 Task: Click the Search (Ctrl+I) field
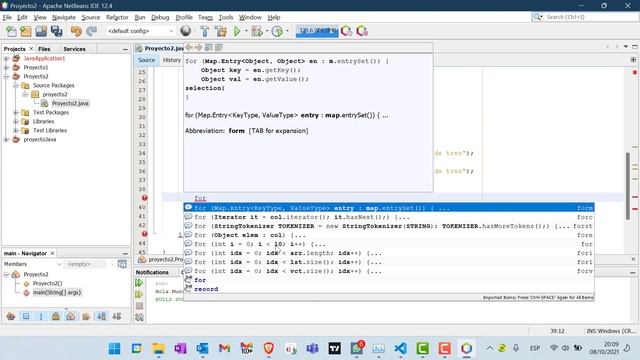(585, 17)
